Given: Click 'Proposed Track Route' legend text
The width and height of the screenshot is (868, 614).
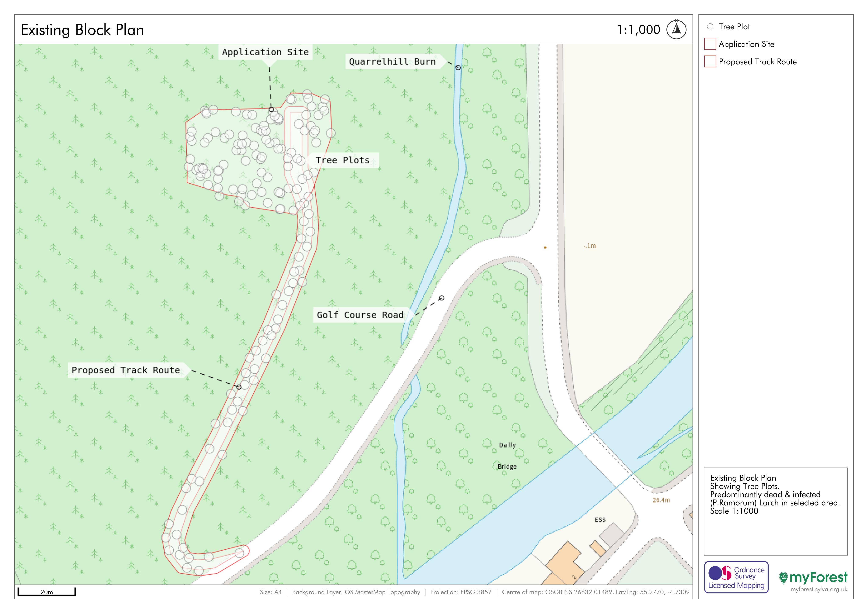Looking at the screenshot, I should 758,62.
